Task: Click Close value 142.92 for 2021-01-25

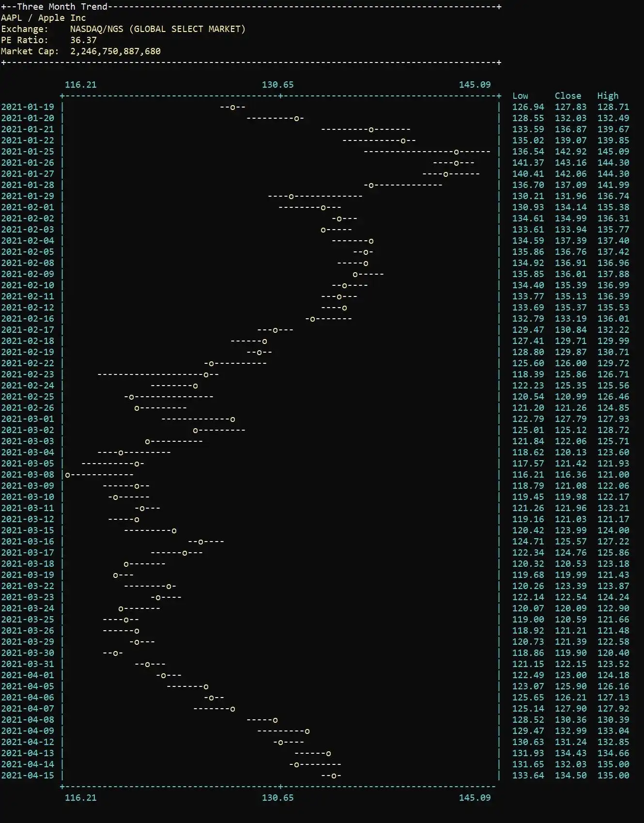Action: point(571,152)
